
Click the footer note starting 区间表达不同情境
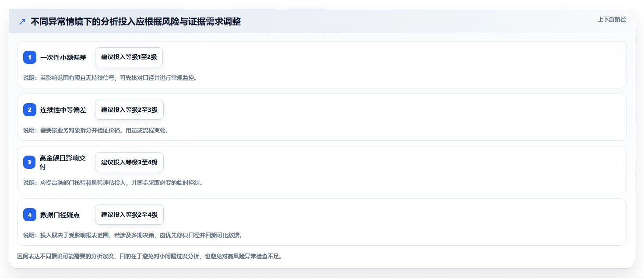149,256
